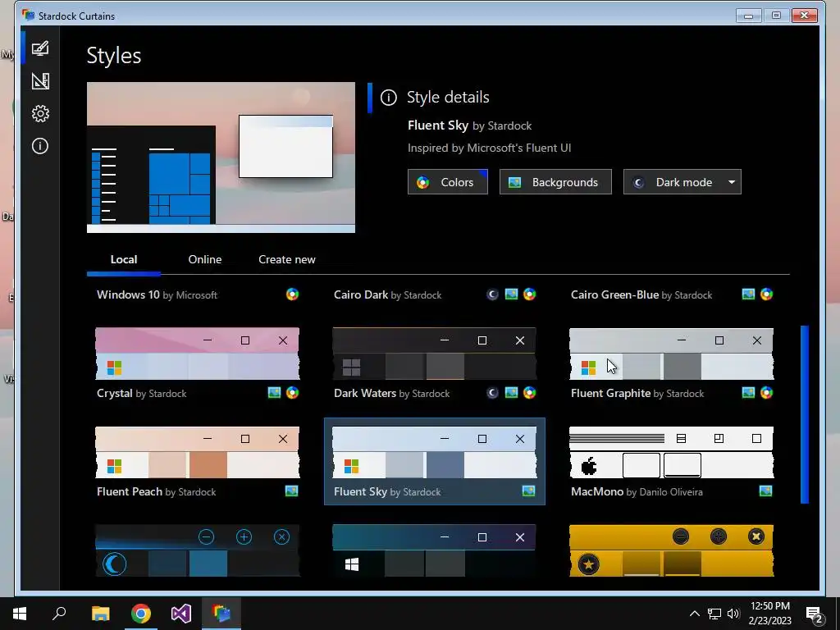
Task: Click the Inspired by Microsoft's Fluent UI text
Action: pyautogui.click(x=489, y=148)
